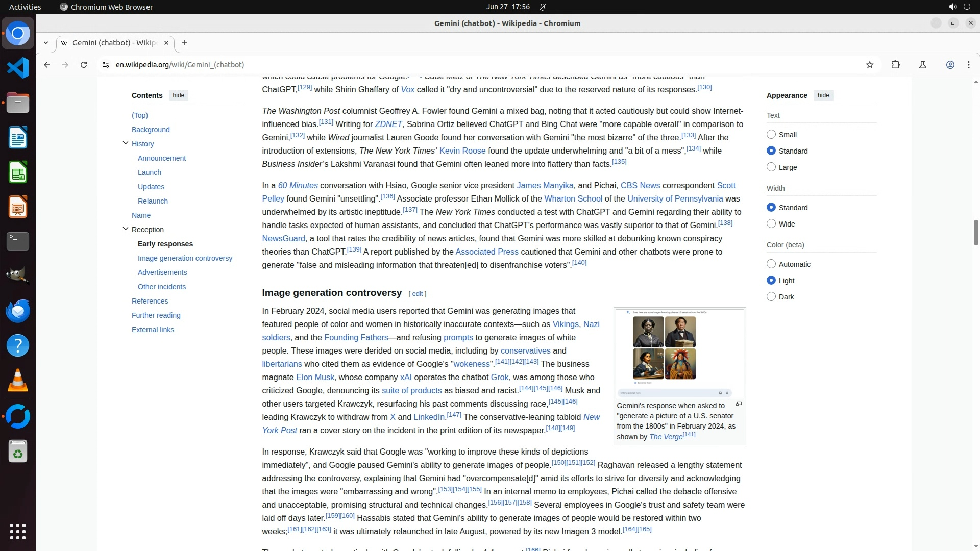
Task: Launch Visual Studio Code from dock
Action: point(18,68)
